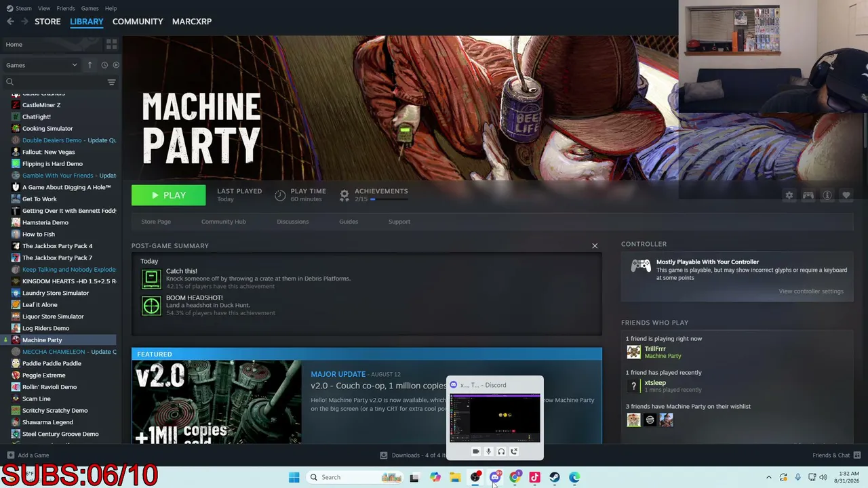Open the Guides link

click(349, 222)
